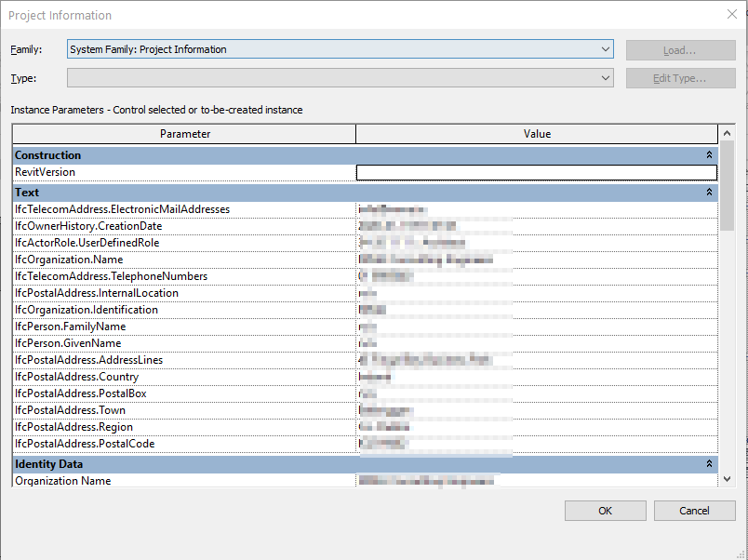The height and width of the screenshot is (560, 748).
Task: Click inside the RevitVersion value field
Action: click(537, 172)
